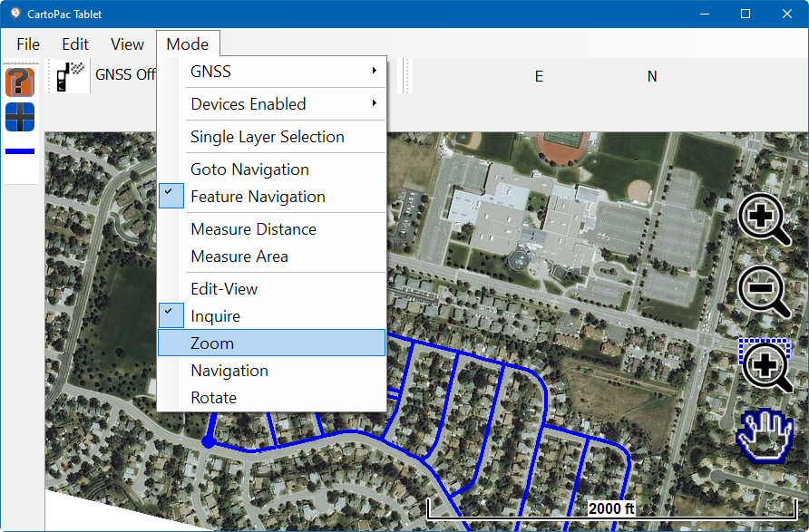Click the orange help question mark icon
This screenshot has width=809, height=532.
click(x=20, y=82)
